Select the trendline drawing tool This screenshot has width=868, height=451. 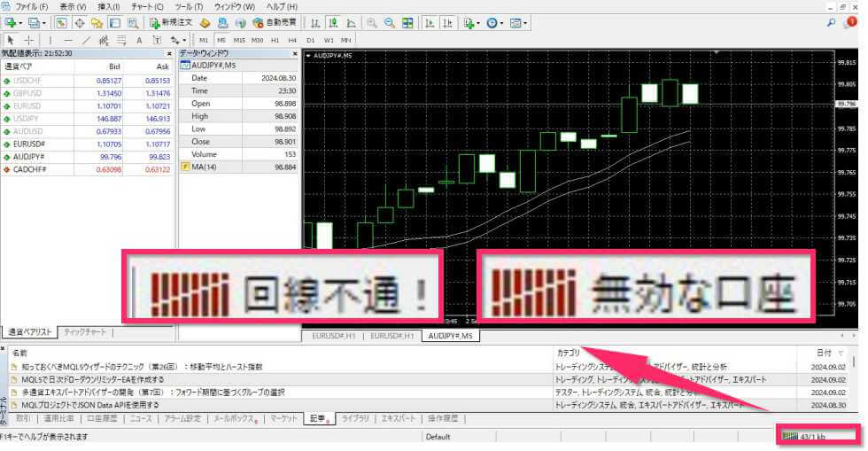coord(86,40)
